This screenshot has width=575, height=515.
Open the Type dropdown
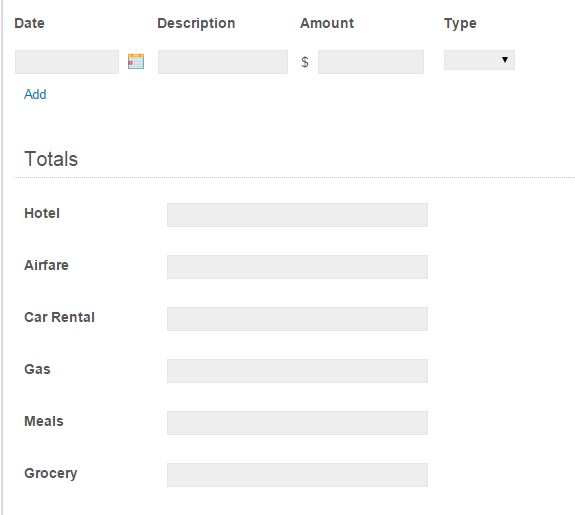(479, 60)
